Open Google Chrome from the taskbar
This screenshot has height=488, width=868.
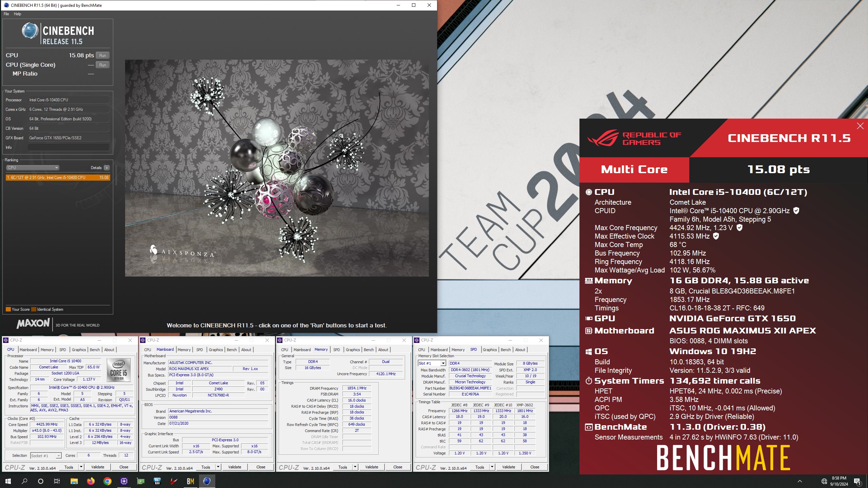107,481
